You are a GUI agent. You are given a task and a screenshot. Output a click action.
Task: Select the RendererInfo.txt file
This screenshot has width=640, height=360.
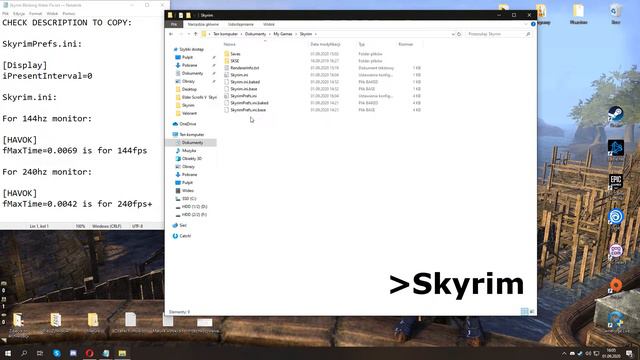click(244, 68)
